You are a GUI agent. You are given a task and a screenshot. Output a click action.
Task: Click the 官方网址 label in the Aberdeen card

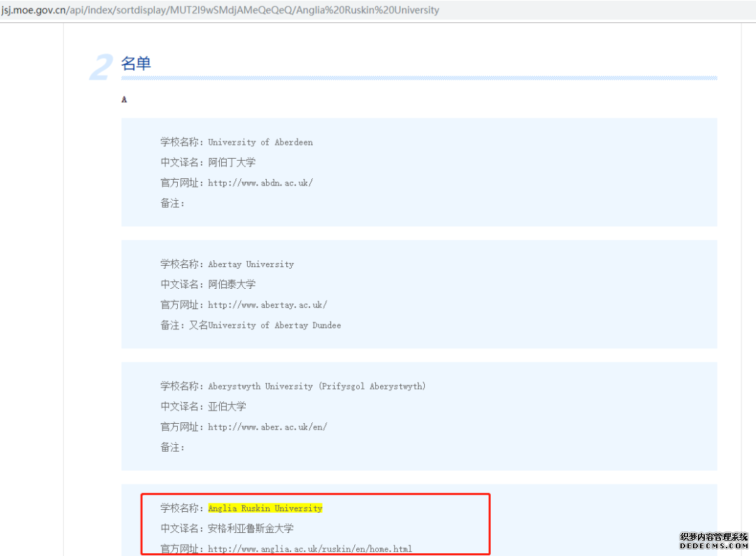point(182,183)
